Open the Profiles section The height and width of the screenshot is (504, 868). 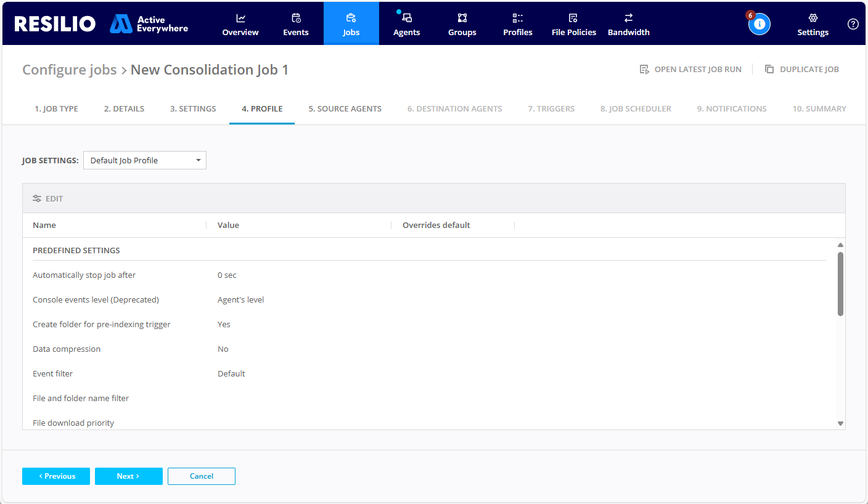(x=517, y=25)
